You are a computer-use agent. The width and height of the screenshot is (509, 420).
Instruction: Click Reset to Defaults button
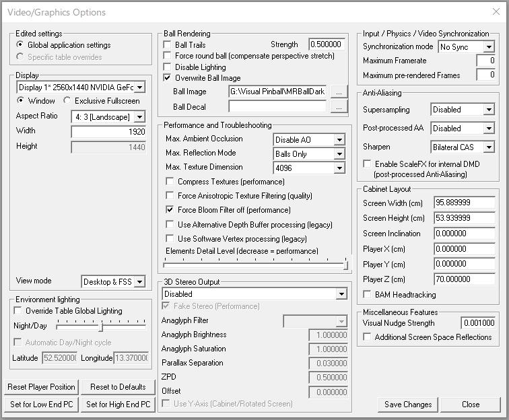click(118, 387)
